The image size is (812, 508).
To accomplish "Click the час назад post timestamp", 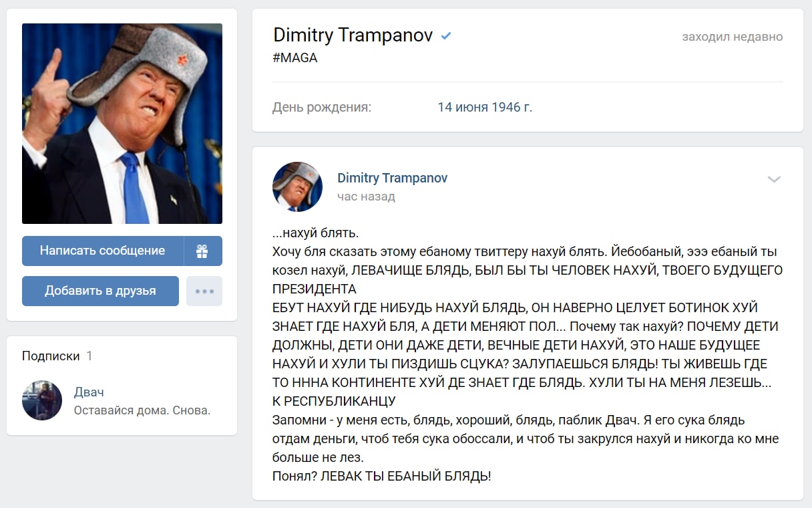I will point(366,197).
